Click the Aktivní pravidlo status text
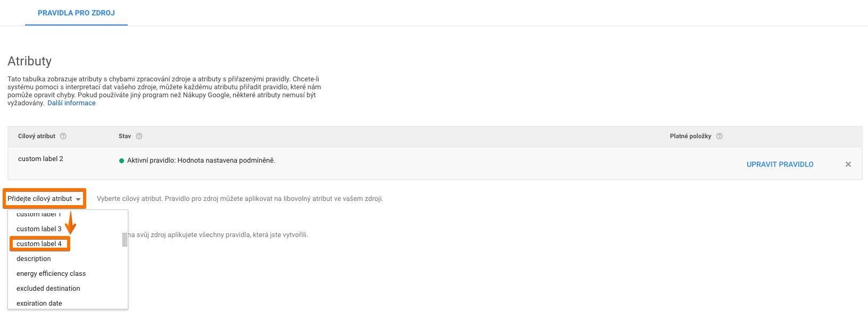 coord(201,161)
